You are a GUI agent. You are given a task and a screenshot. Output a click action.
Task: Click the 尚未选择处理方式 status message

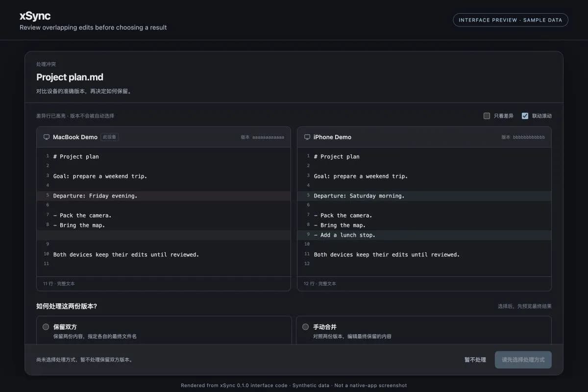[85, 360]
